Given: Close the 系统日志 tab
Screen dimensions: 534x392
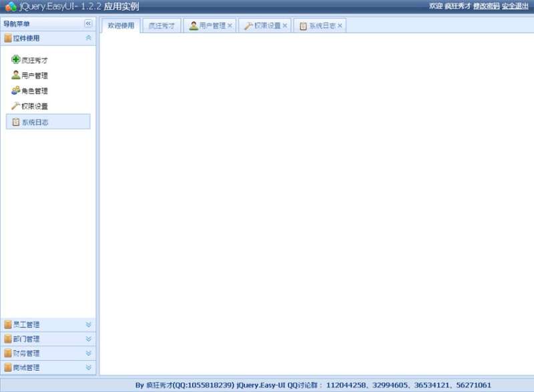Looking at the screenshot, I should coord(340,26).
